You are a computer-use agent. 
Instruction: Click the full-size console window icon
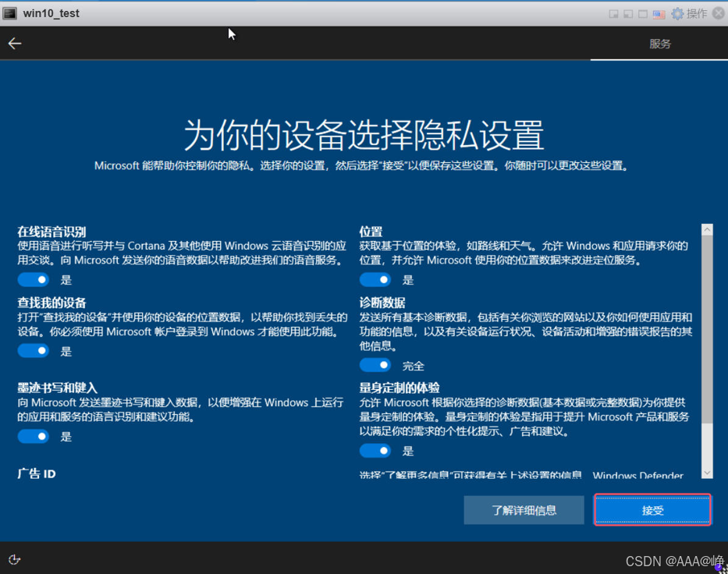643,14
